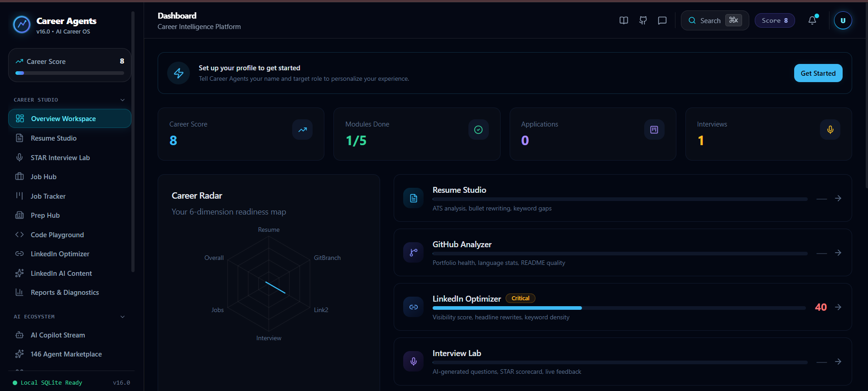Click the lightning bolt icon in profile banner
This screenshot has width=868, height=391.
pos(178,73)
